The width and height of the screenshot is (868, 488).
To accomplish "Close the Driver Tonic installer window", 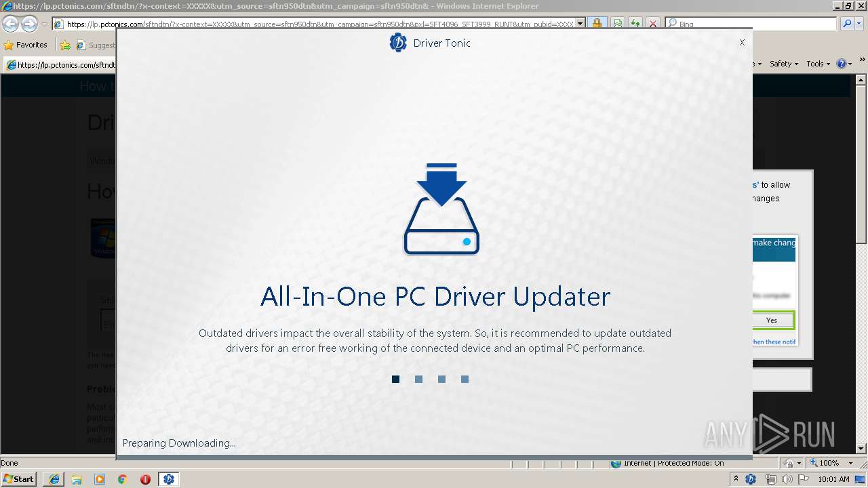I will [742, 43].
